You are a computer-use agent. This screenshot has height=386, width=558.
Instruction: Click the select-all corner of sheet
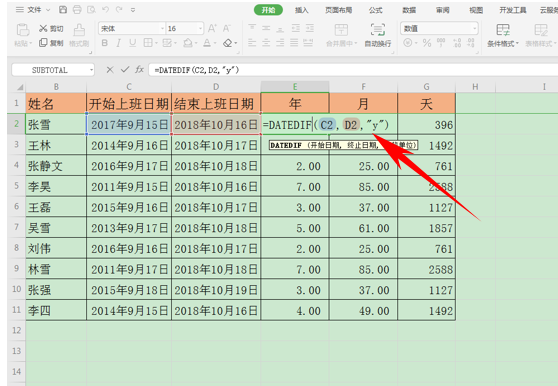pos(16,86)
